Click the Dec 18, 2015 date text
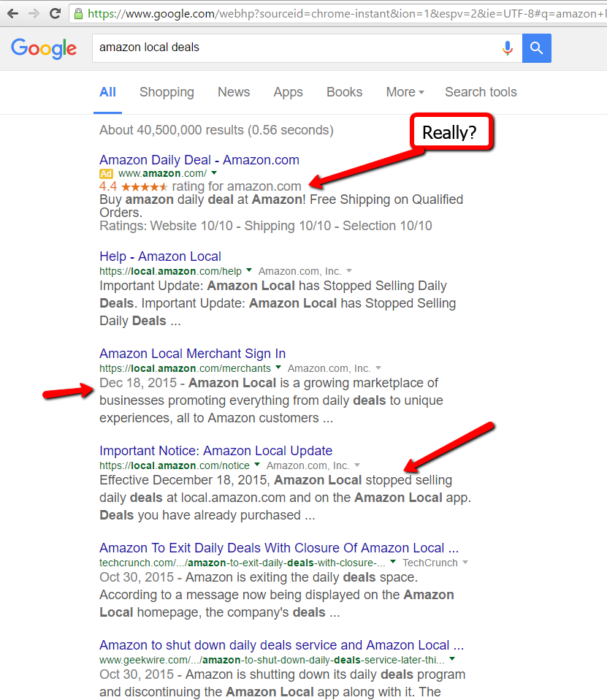Viewport: 607px width, 700px height. click(x=138, y=383)
